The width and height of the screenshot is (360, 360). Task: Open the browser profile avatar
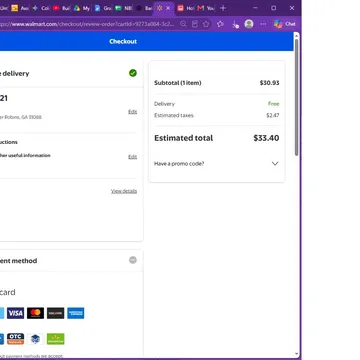(x=249, y=24)
